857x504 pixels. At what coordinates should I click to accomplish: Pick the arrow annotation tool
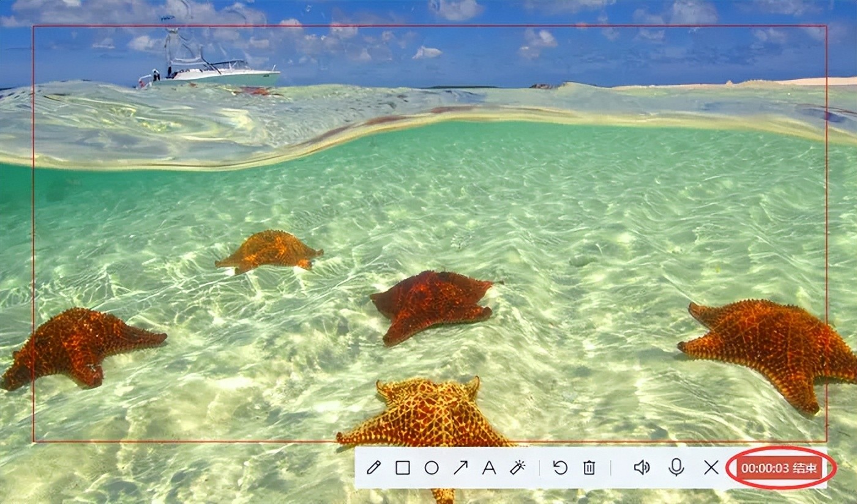tap(460, 468)
